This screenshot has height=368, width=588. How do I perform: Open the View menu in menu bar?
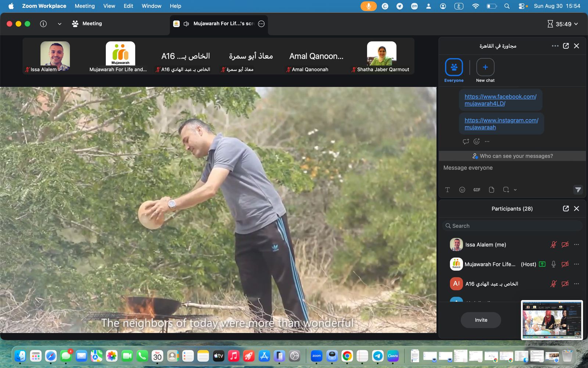(x=109, y=6)
